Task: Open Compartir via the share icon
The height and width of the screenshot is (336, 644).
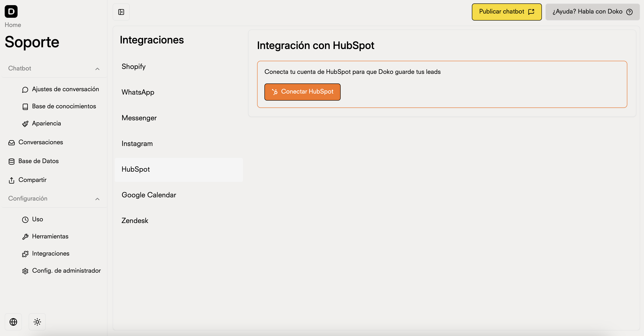Action: point(12,180)
